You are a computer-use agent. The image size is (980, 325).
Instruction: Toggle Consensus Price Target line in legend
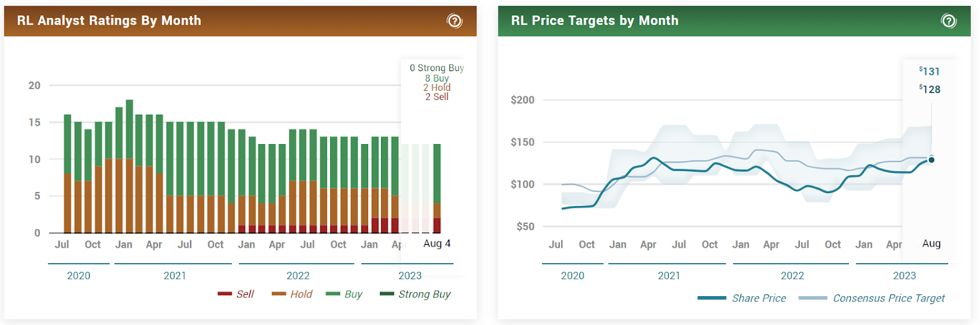coord(872,298)
